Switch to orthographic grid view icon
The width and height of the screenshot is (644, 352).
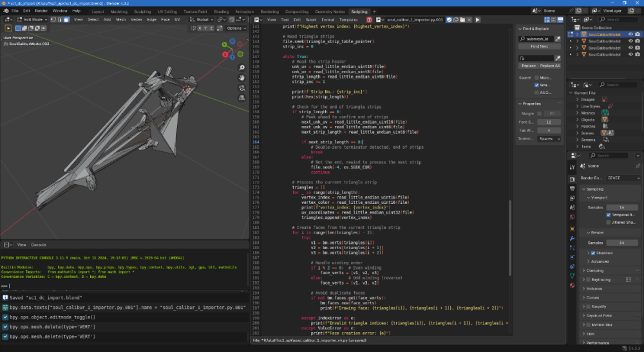[241, 97]
